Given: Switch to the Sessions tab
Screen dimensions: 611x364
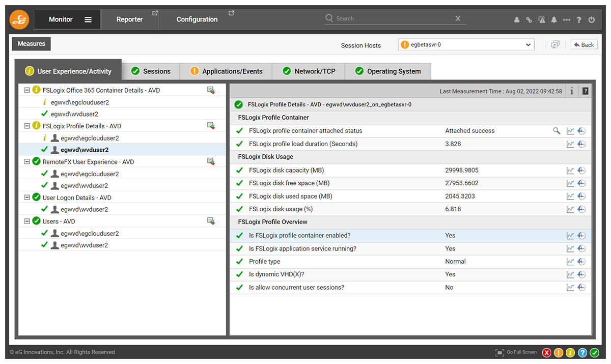Looking at the screenshot, I should (151, 71).
